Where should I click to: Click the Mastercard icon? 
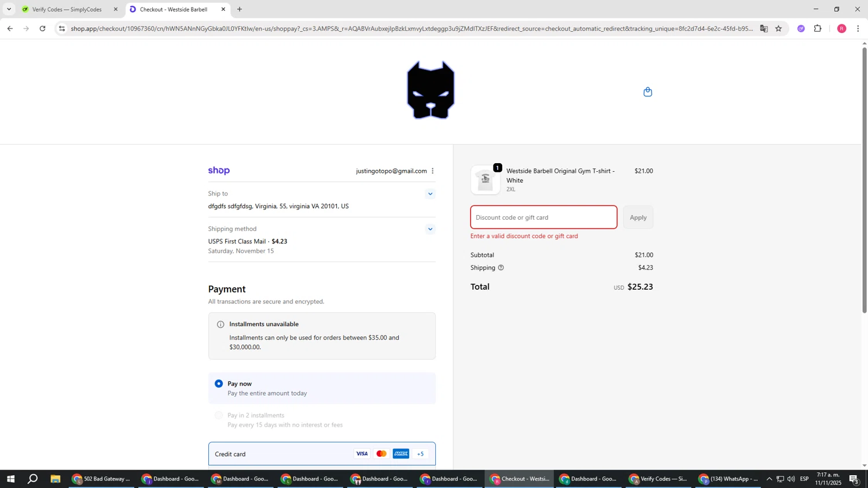click(x=381, y=454)
